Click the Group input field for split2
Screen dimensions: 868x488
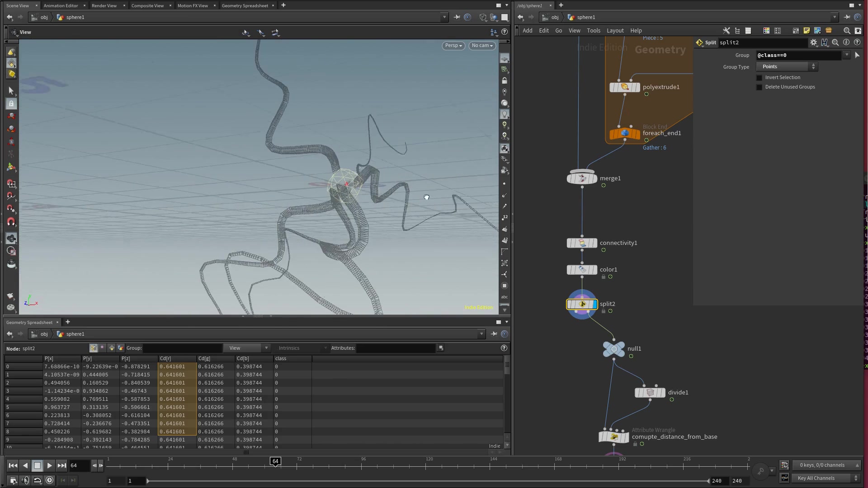tap(798, 55)
